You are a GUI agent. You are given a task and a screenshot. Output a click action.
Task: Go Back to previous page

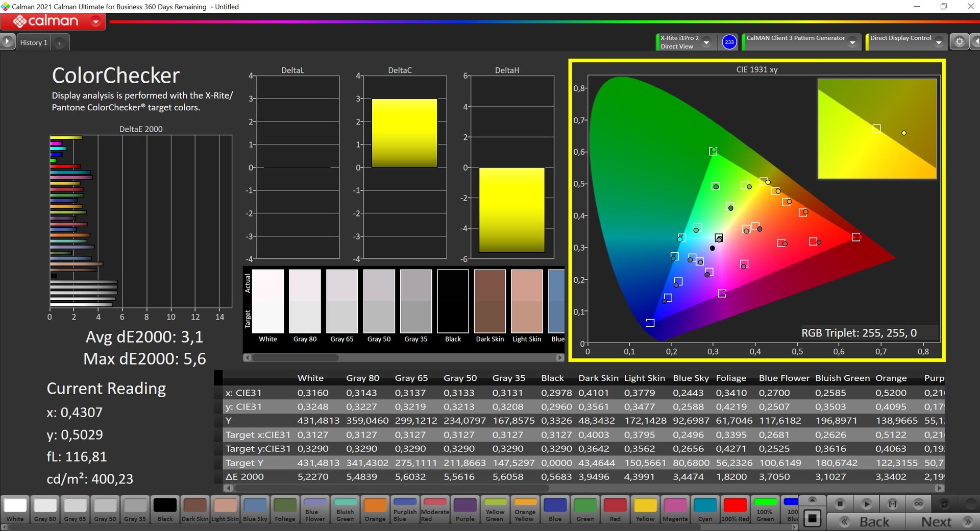[x=866, y=522]
